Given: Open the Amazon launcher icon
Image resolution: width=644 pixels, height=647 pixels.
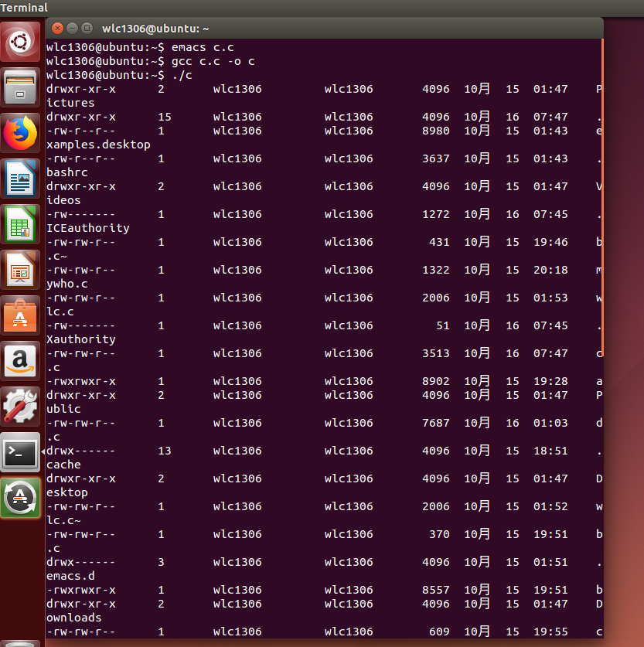Looking at the screenshot, I should pyautogui.click(x=20, y=361).
